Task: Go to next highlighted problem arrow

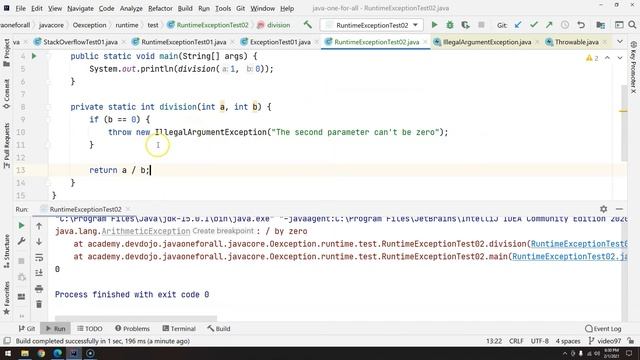Action: [620, 58]
